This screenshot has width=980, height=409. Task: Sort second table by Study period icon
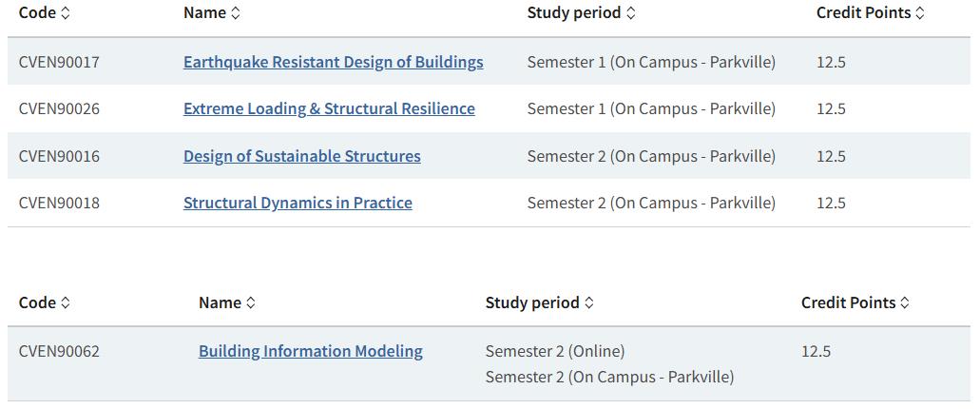(x=588, y=302)
